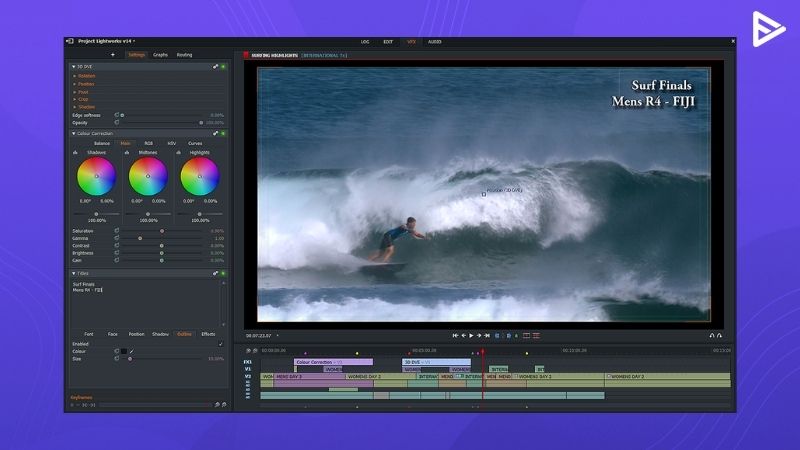Image resolution: width=800 pixels, height=450 pixels.
Task: Disable the Colour Correction green toggle
Action: tap(223, 134)
